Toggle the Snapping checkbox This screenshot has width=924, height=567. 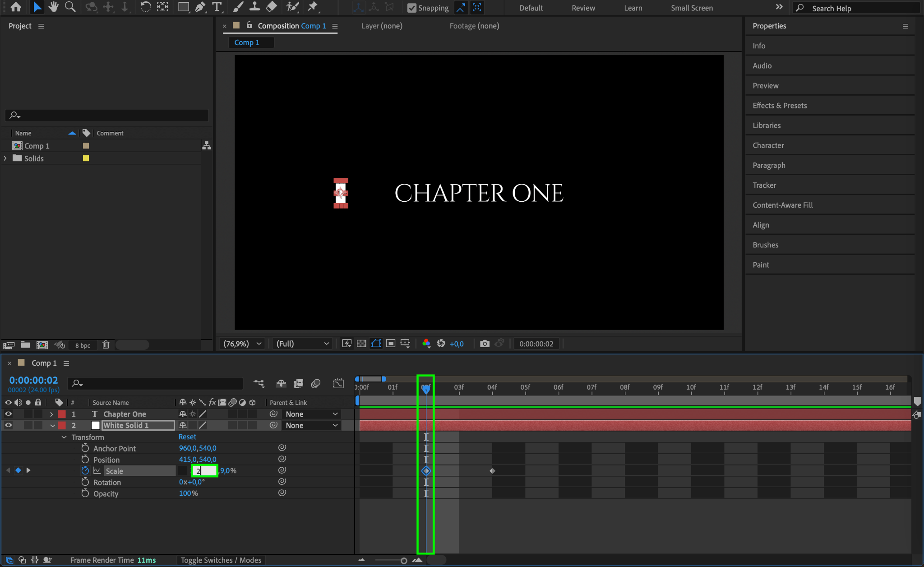pos(411,8)
